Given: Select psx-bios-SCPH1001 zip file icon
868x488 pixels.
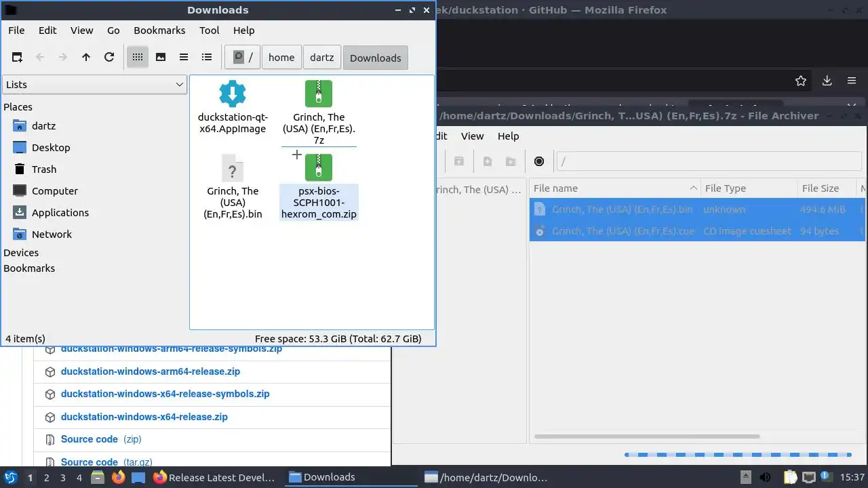Looking at the screenshot, I should [319, 167].
